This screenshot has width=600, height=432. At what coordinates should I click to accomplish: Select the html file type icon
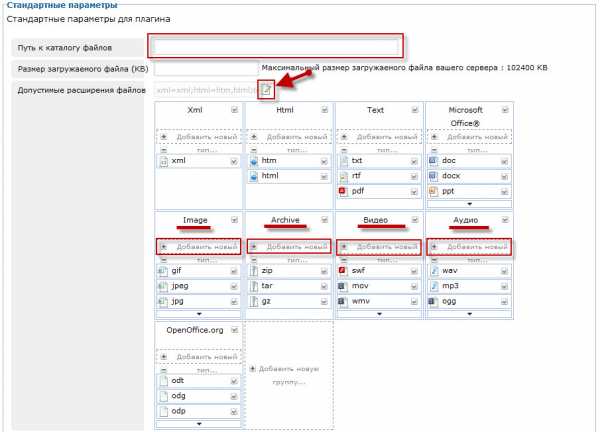click(x=254, y=176)
